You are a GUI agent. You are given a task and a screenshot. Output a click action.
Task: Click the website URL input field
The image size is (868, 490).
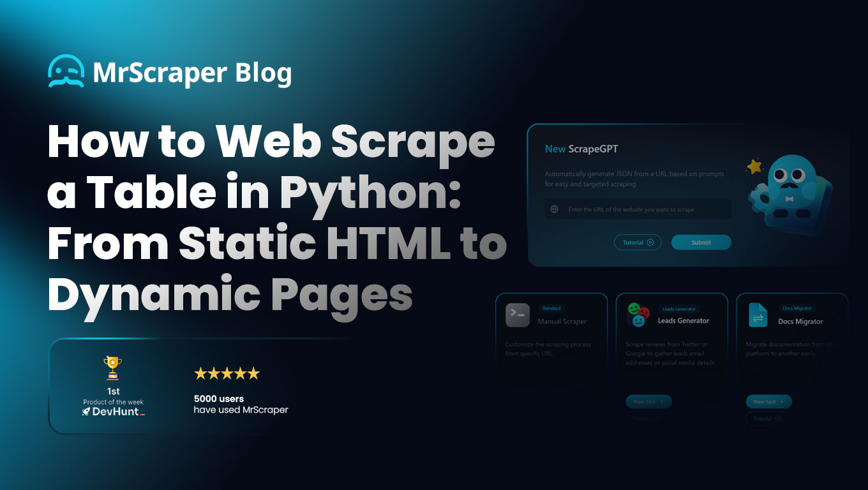638,209
